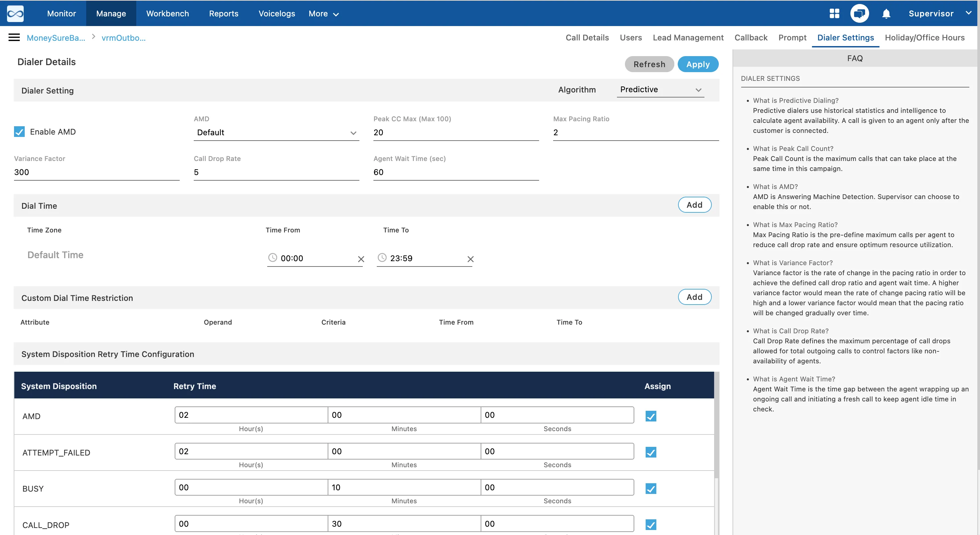Open the AMD Default dropdown
The width and height of the screenshot is (980, 535).
[x=276, y=133]
